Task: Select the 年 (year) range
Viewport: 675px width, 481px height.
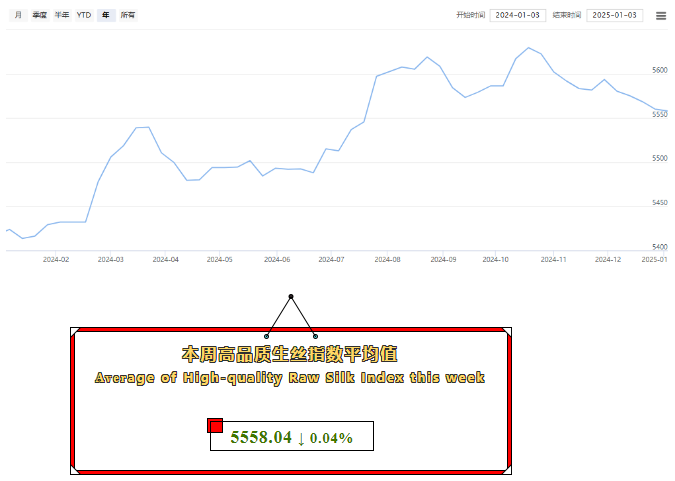Action: [x=106, y=16]
